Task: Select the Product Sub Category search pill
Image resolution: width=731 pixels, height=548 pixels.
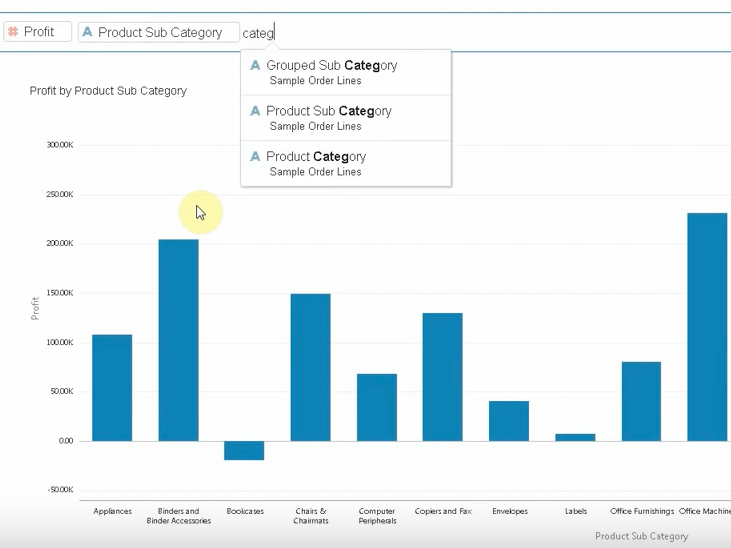Action: click(x=160, y=32)
